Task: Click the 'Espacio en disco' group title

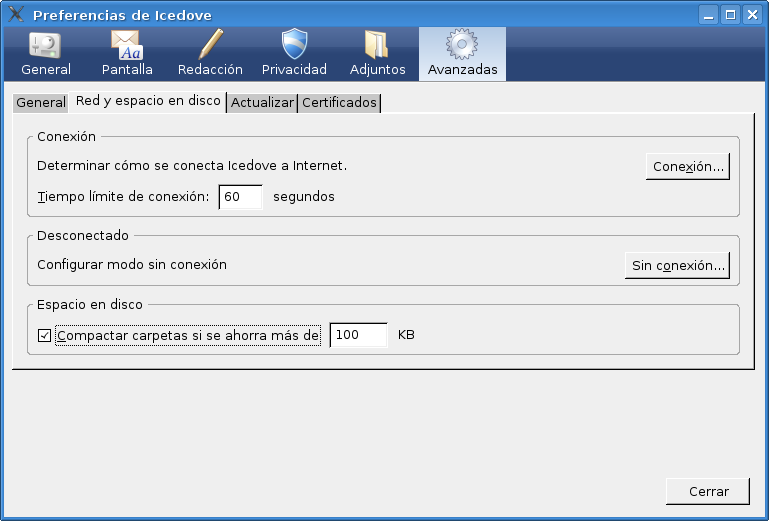Action: [x=90, y=305]
